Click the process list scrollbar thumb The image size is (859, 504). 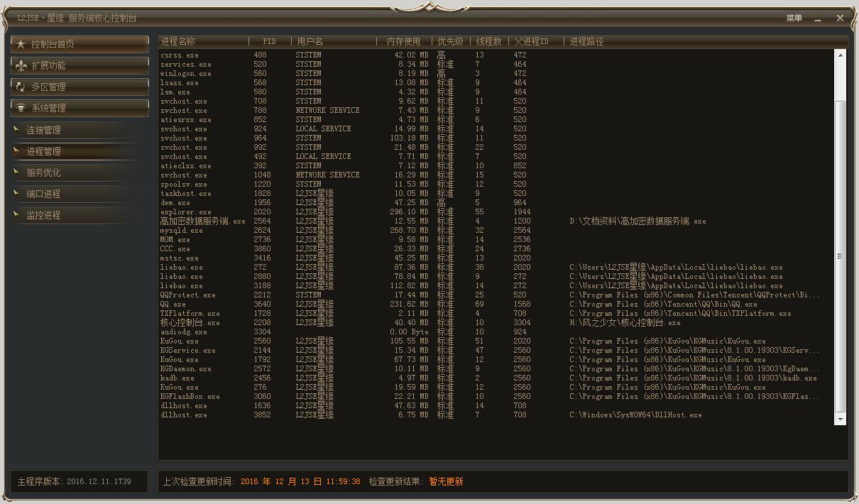point(841,256)
